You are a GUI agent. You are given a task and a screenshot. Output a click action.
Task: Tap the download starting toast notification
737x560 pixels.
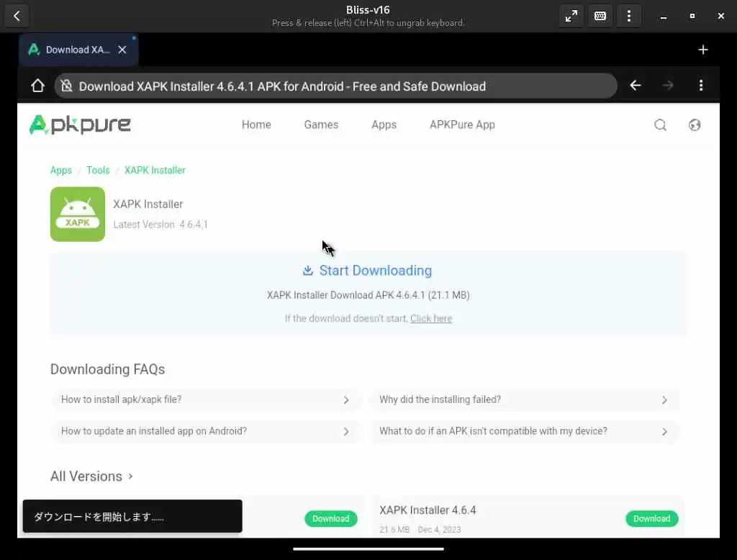[x=132, y=516]
